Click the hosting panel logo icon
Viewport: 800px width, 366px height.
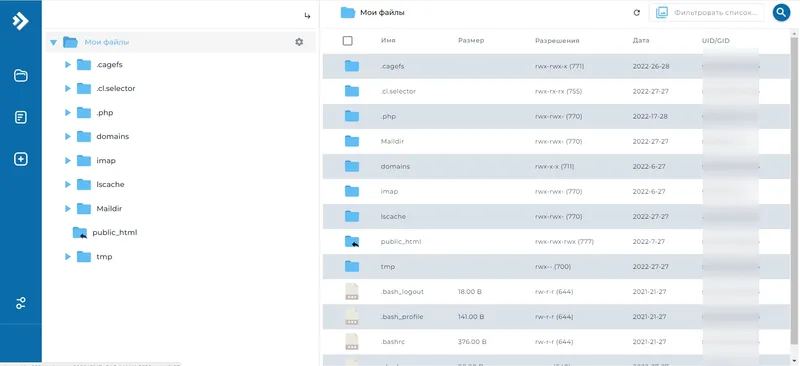(20, 21)
